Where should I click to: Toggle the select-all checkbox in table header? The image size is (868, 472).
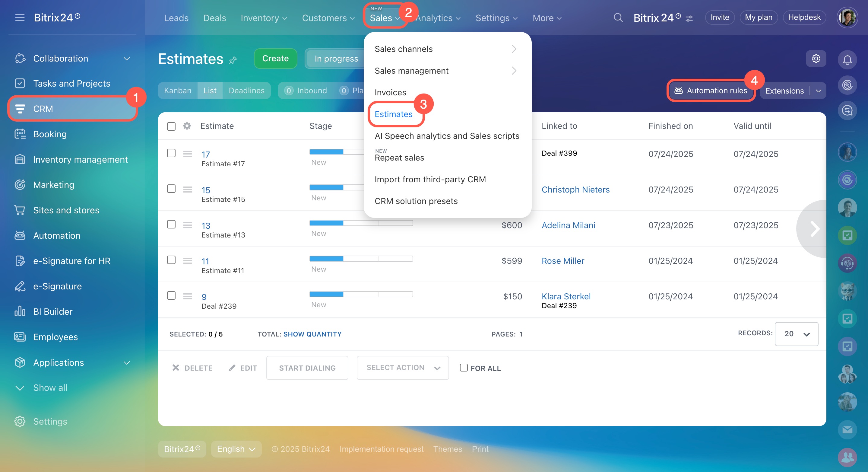pyautogui.click(x=171, y=126)
